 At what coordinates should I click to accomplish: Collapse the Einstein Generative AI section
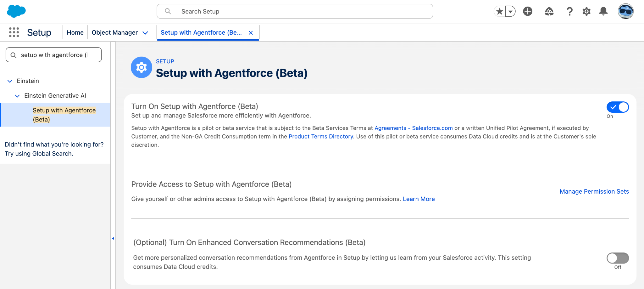coord(17,96)
